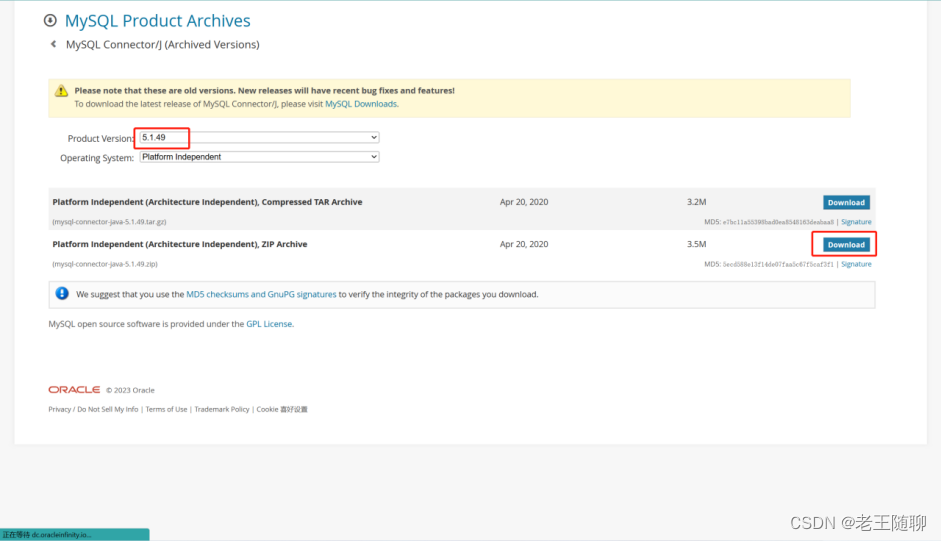This screenshot has height=541, width=941.
Task: Download the ZIP Archive package
Action: 845,244
